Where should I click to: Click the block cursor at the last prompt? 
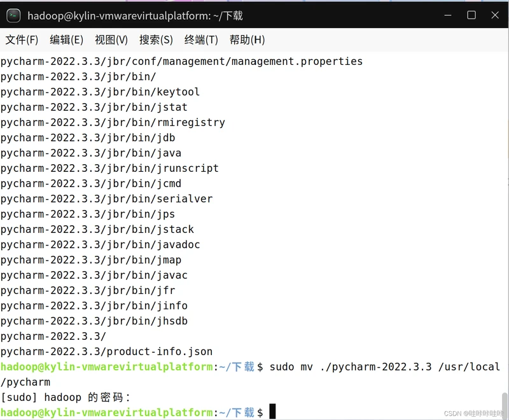click(x=272, y=412)
